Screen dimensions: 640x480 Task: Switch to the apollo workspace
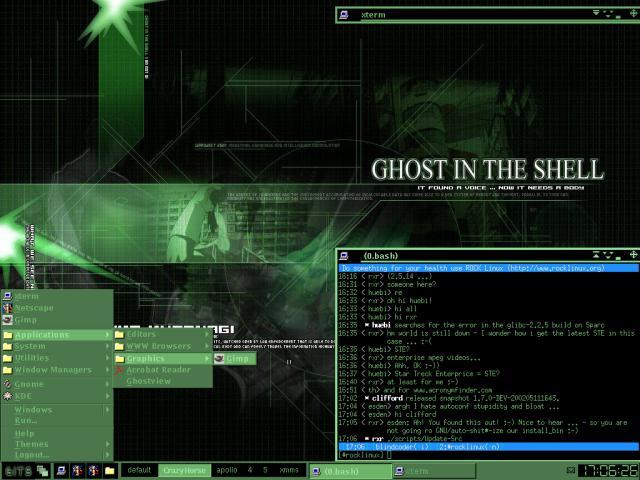point(227,470)
